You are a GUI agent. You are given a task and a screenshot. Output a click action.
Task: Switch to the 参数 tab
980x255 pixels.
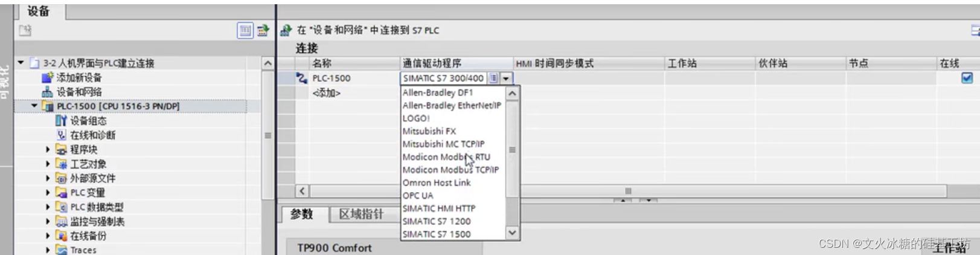click(303, 214)
